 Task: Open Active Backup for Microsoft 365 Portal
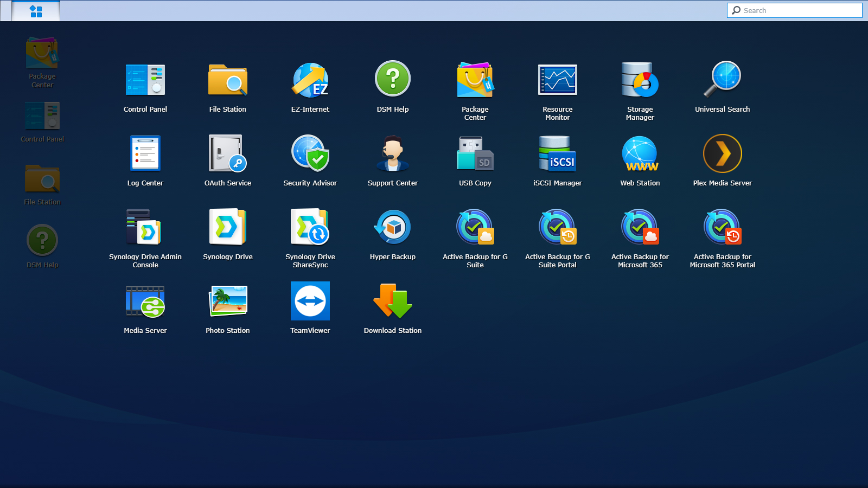tap(723, 239)
